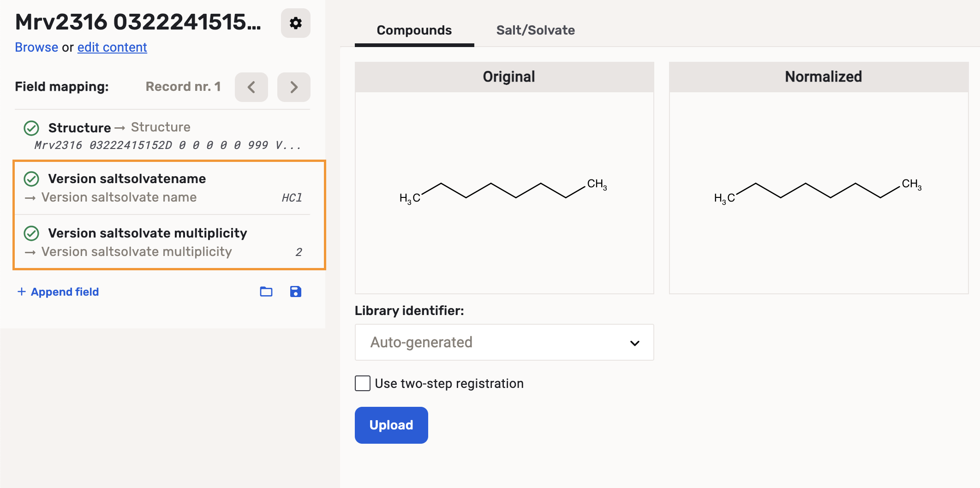Click the Original structure preview
980x488 pixels.
tap(504, 192)
